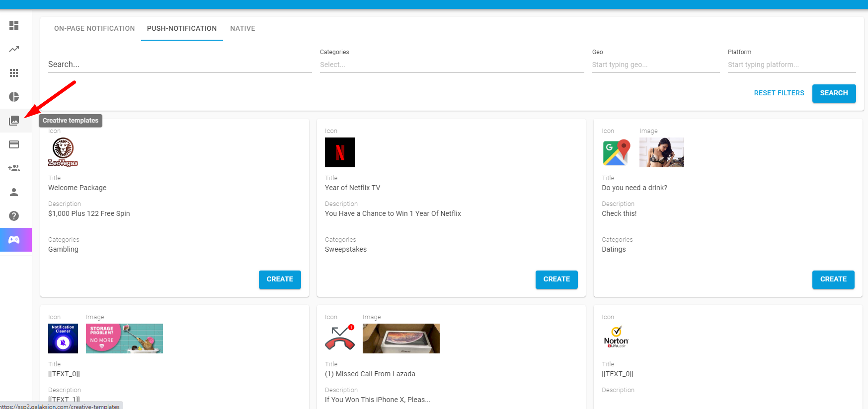This screenshot has height=409, width=868.
Task: Click the 'Sweepstakes' category text
Action: [x=346, y=249]
